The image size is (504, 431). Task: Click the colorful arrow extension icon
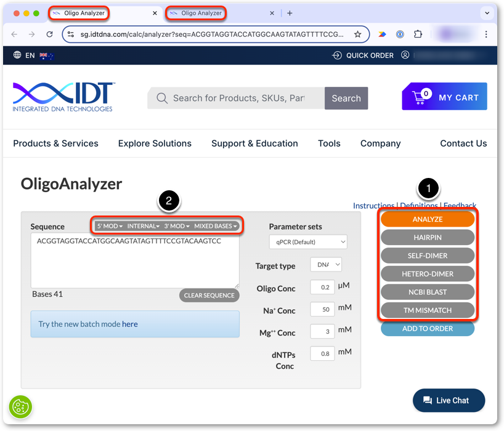point(382,34)
